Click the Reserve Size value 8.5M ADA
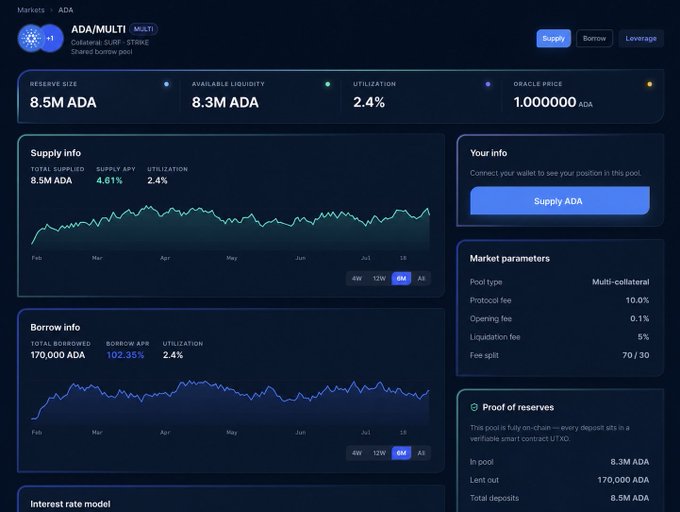This screenshot has width=680, height=512. pos(63,102)
